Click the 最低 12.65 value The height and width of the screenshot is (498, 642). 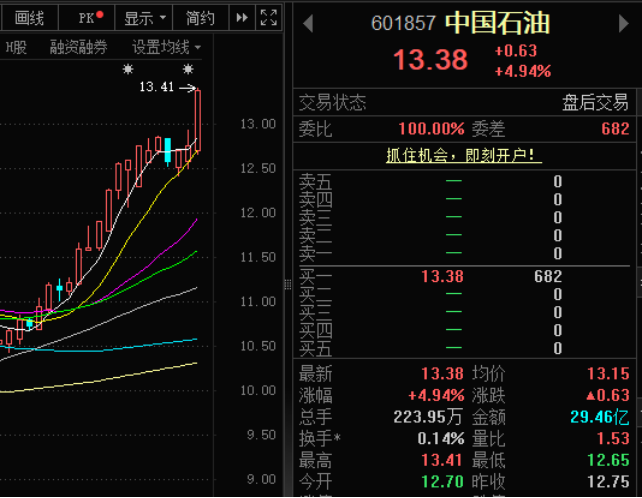608,460
